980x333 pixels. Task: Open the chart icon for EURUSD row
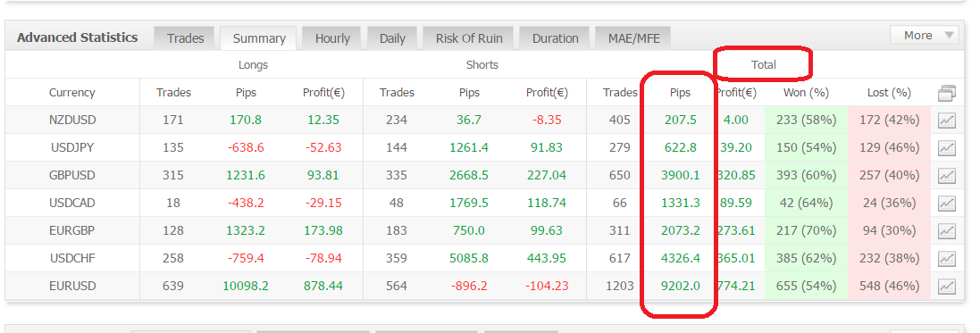coord(947,287)
